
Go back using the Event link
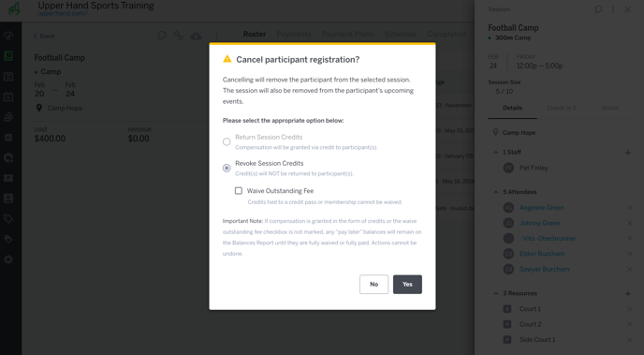tap(44, 37)
